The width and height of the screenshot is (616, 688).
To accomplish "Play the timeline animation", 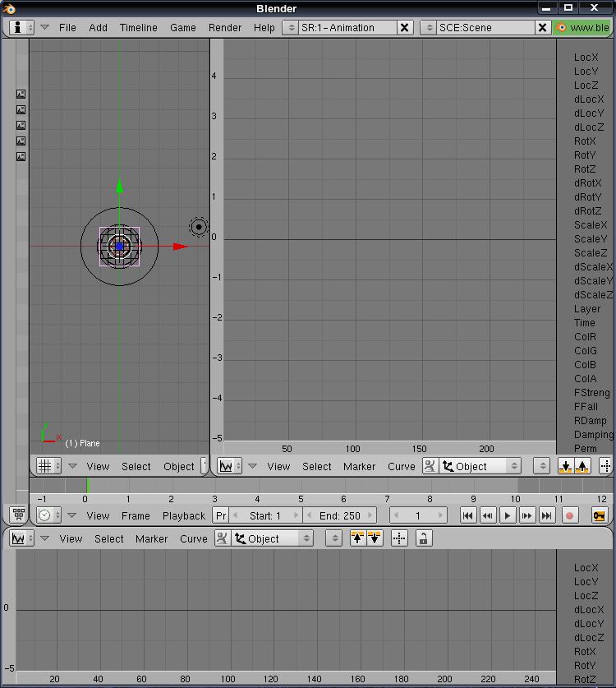I will tap(508, 515).
